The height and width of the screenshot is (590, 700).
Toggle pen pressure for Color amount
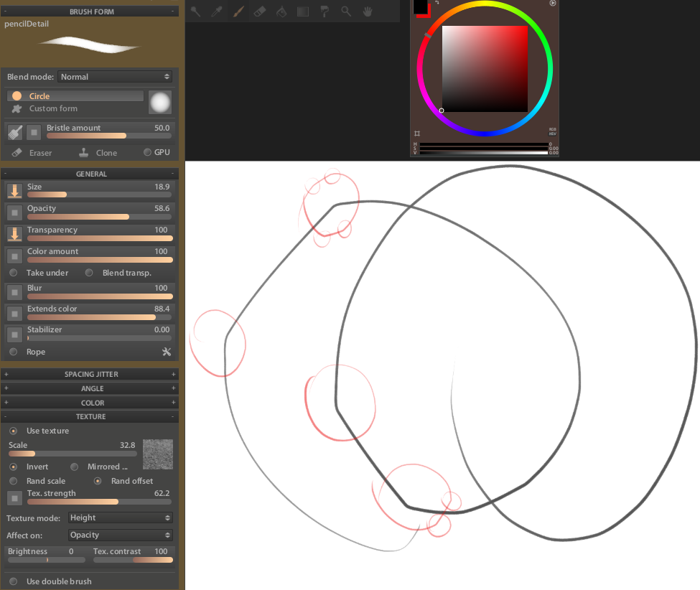pyautogui.click(x=15, y=256)
